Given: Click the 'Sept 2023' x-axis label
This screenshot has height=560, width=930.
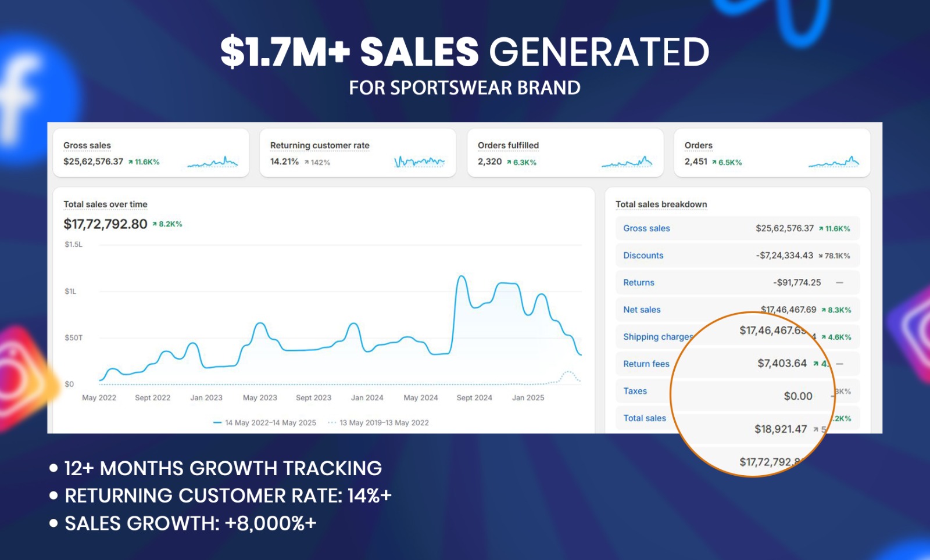Looking at the screenshot, I should click(313, 398).
